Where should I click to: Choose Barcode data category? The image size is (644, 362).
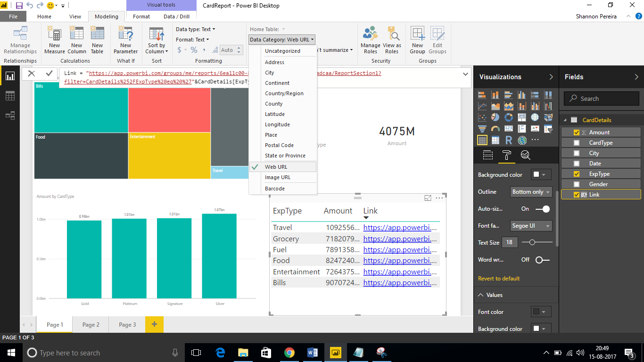(283, 189)
